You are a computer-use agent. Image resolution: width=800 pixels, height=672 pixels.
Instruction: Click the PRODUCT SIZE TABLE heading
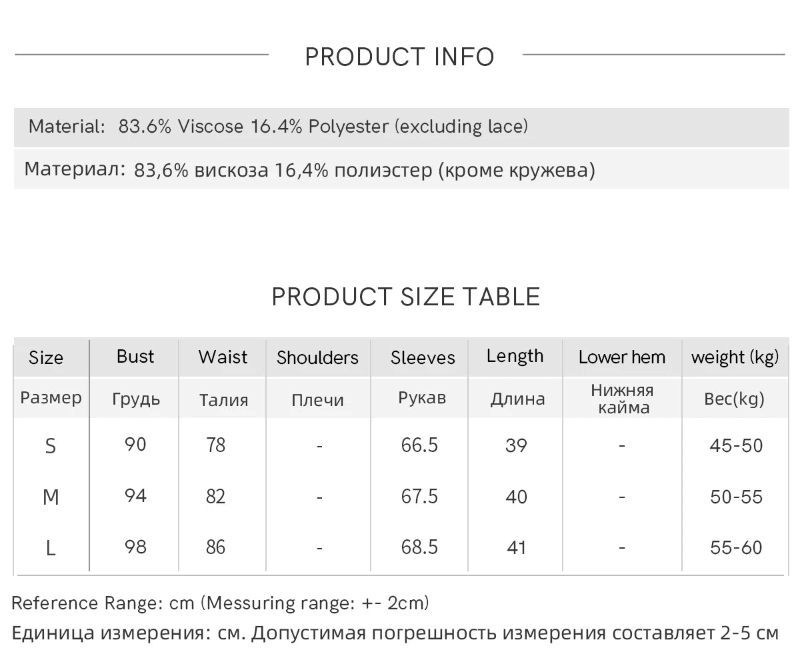(x=406, y=296)
